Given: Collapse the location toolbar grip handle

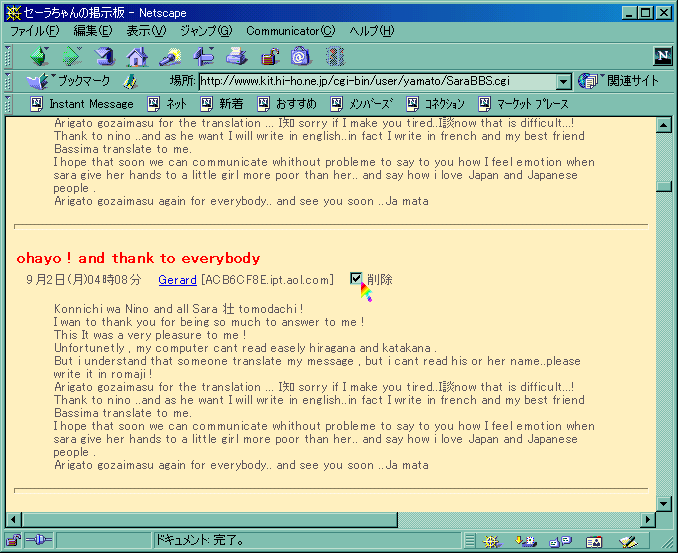Looking at the screenshot, I should pyautogui.click(x=7, y=81).
